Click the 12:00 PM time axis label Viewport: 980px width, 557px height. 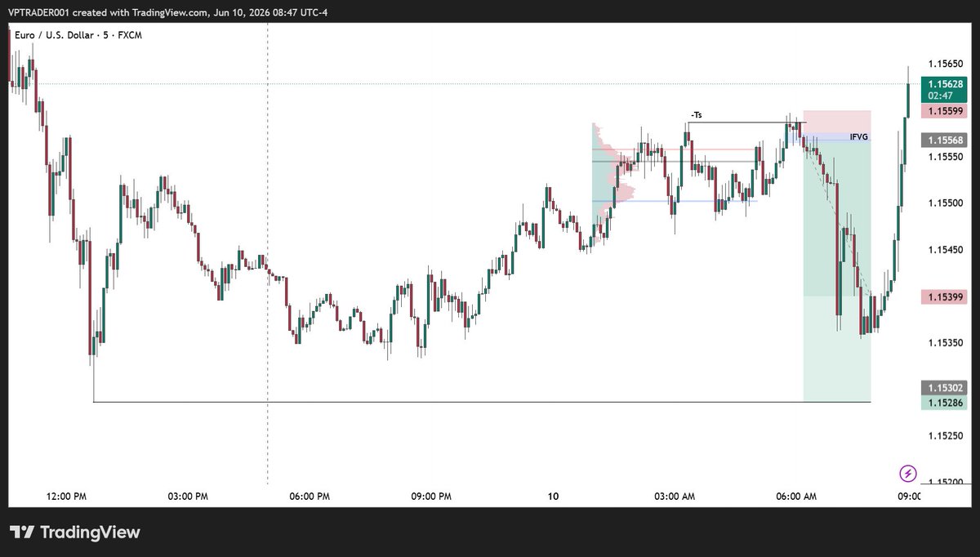tap(68, 497)
